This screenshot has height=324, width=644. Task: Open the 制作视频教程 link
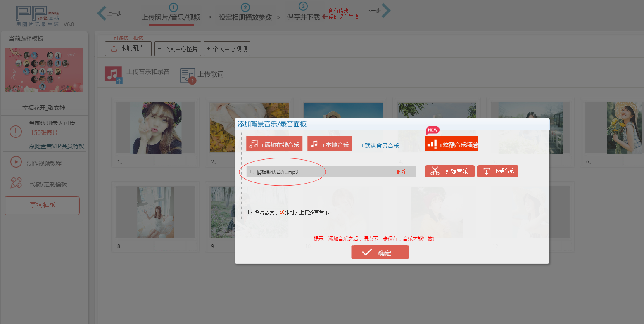44,163
